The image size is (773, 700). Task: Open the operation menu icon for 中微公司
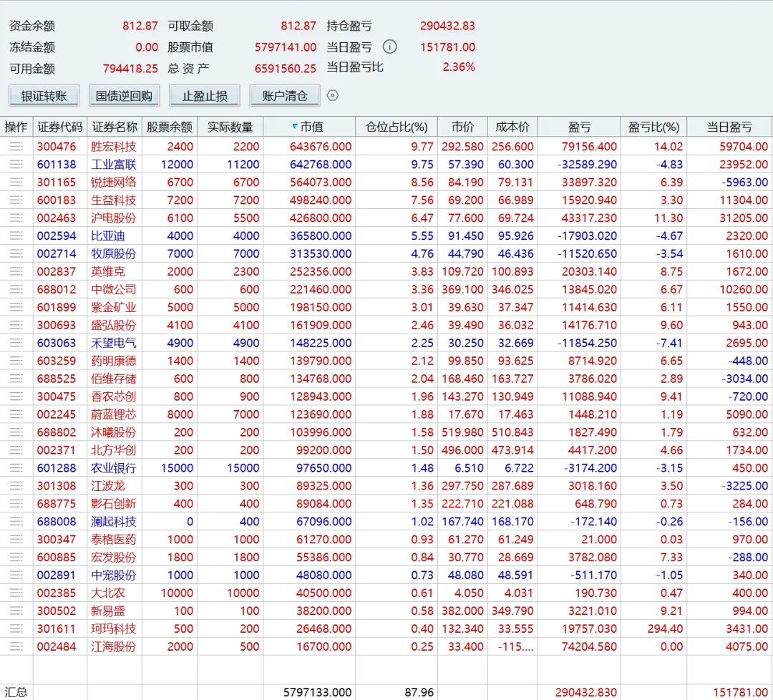(16, 289)
